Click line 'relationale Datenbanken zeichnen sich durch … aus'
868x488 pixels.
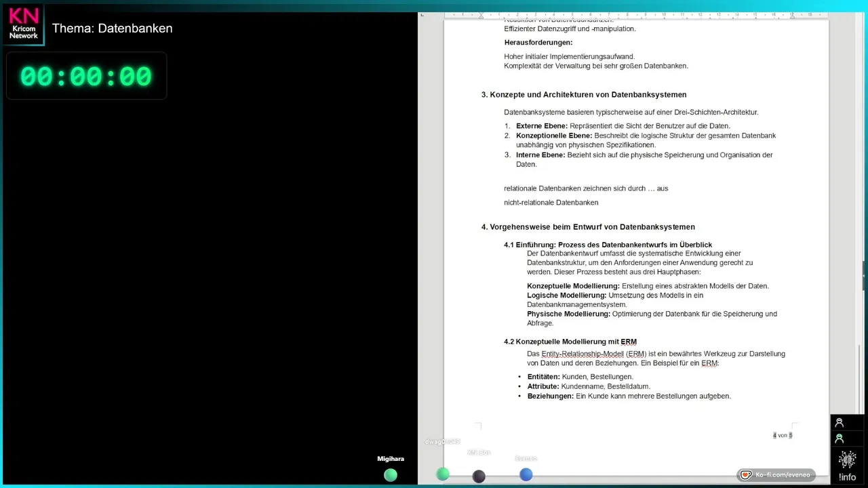click(x=586, y=188)
